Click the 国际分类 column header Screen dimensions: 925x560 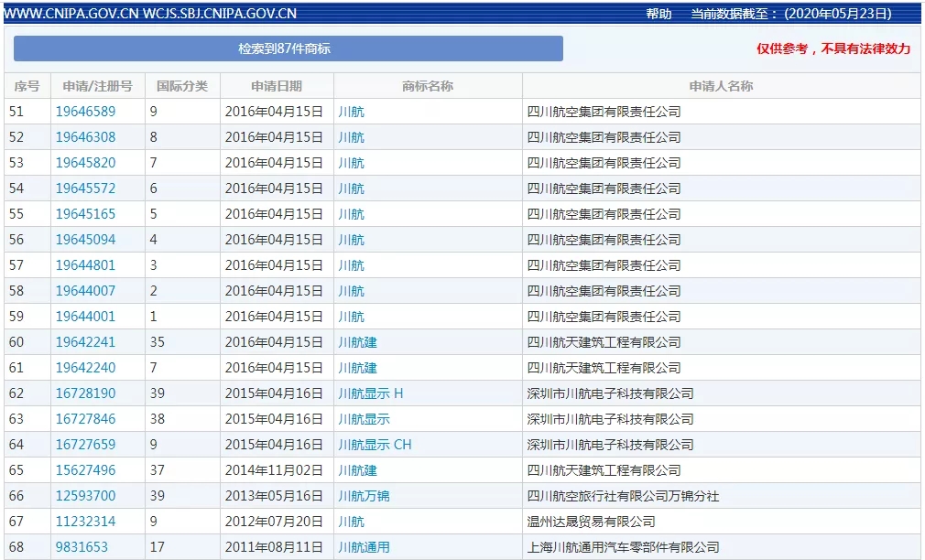tap(182, 86)
